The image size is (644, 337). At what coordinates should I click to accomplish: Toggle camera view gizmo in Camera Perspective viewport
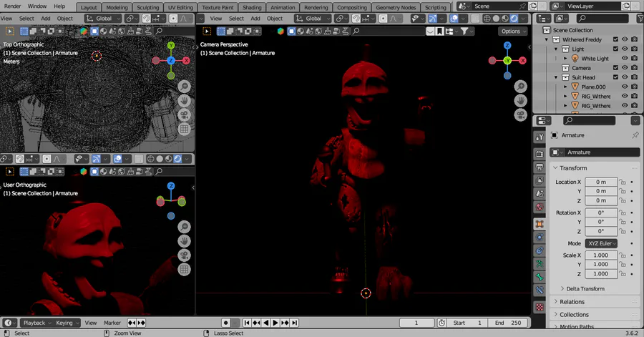click(x=520, y=115)
